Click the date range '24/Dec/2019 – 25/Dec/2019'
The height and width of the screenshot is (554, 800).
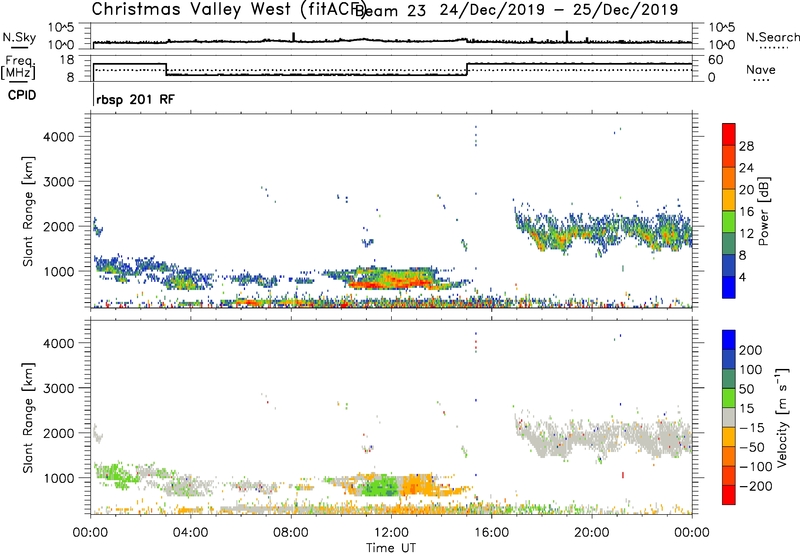click(559, 10)
